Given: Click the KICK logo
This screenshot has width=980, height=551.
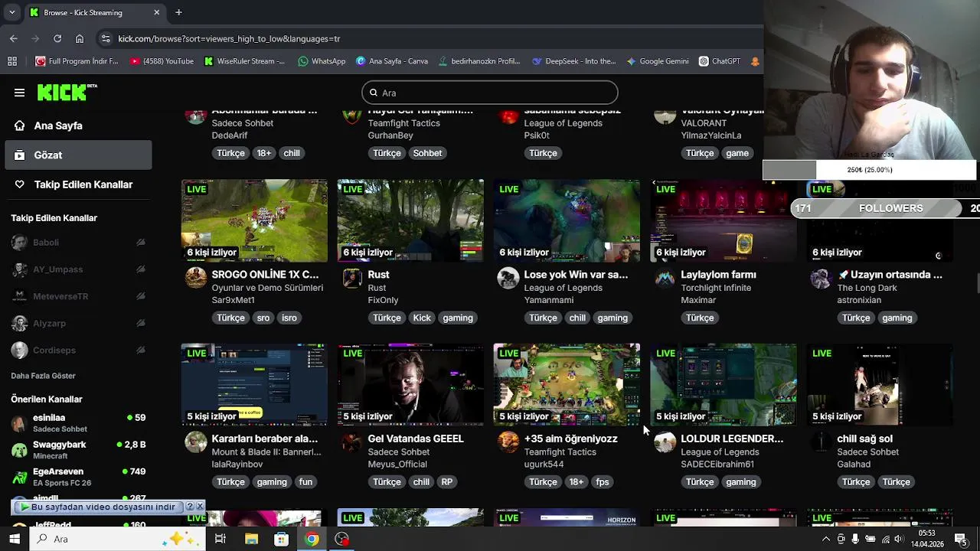Looking at the screenshot, I should click(x=67, y=93).
